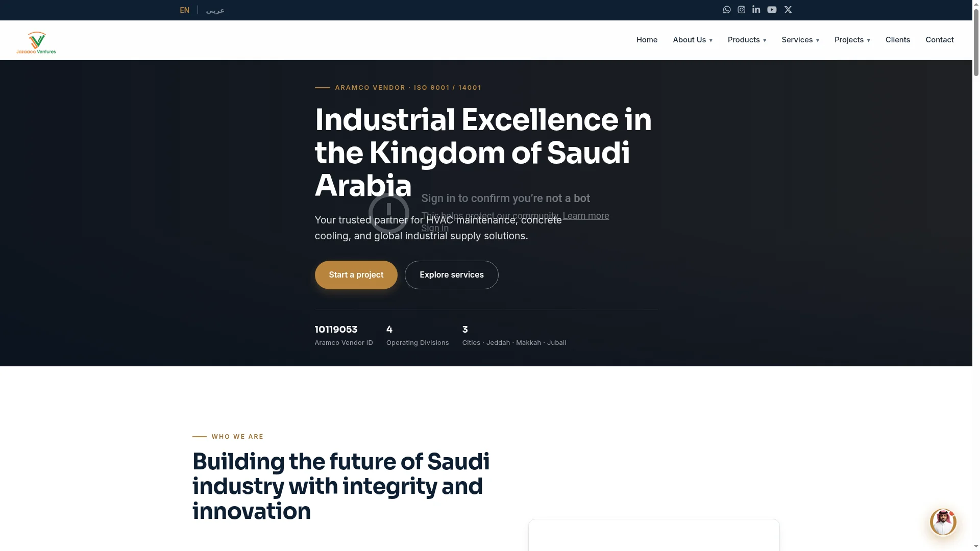Open the chat assistant avatar bubble
Screen dimensions: 980x551
[943, 522]
